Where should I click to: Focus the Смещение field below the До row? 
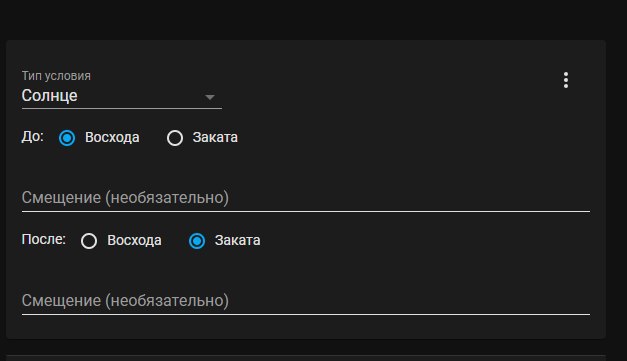click(x=306, y=197)
